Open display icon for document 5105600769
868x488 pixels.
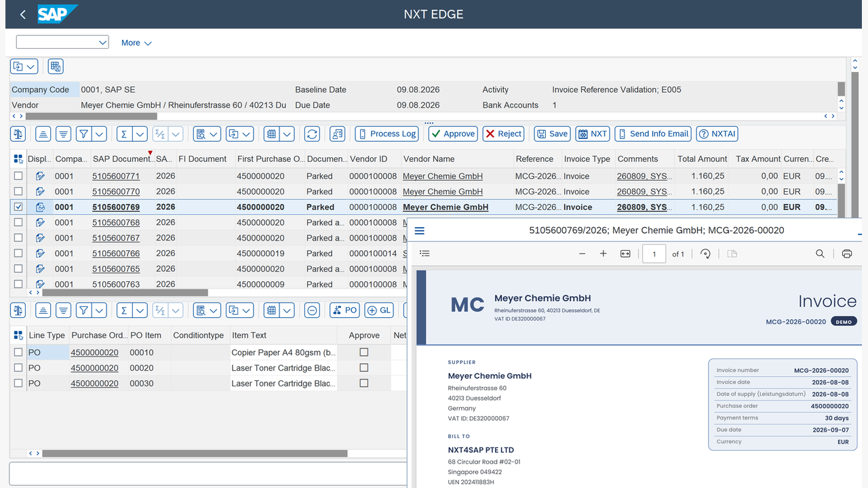coord(40,207)
